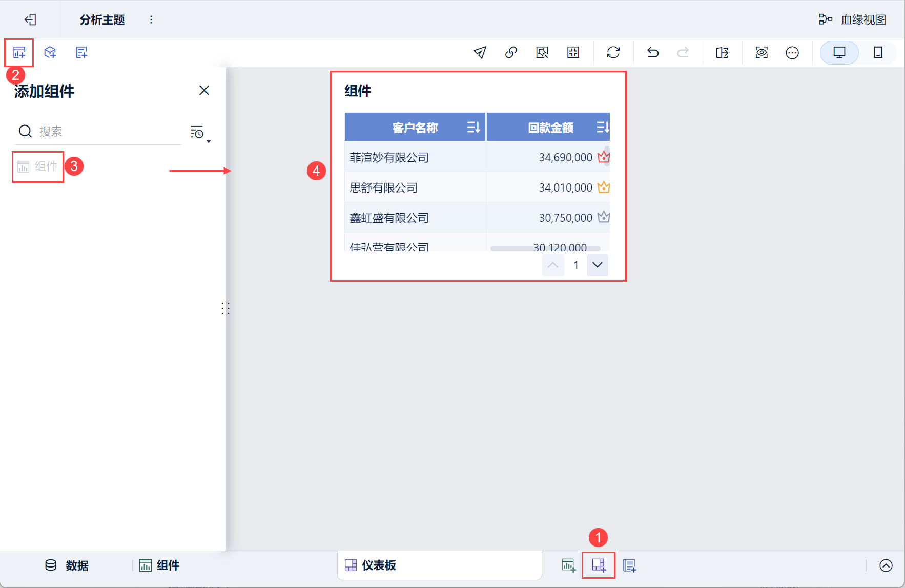
Task: Switch to mobile layout view
Action: [x=878, y=52]
